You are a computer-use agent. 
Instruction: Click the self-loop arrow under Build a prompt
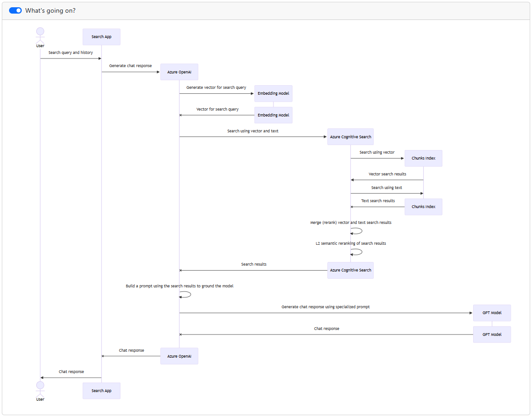pos(185,295)
